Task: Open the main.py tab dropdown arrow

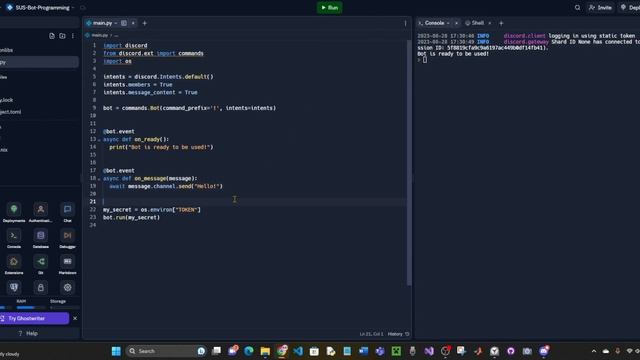Action: (x=116, y=23)
